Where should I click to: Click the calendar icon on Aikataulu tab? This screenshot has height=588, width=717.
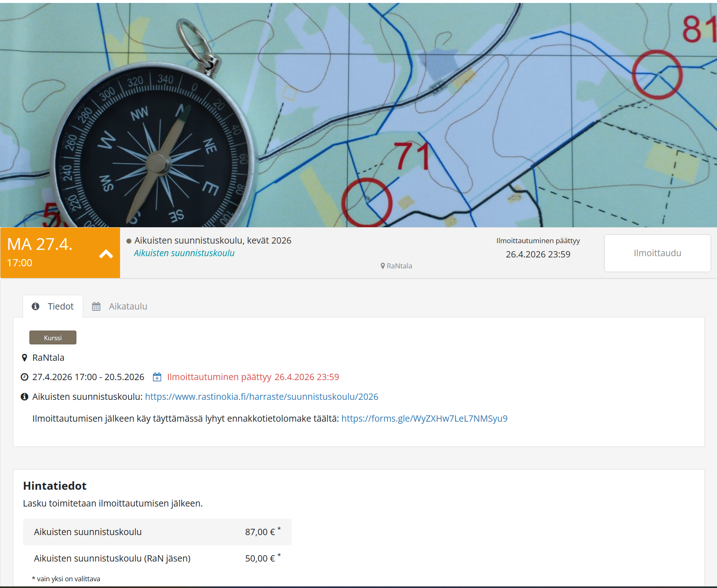click(x=96, y=307)
